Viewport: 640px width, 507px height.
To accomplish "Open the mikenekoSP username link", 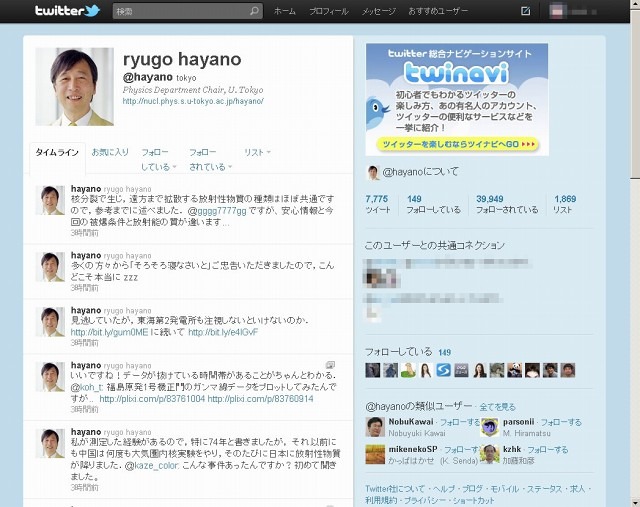I will point(413,449).
